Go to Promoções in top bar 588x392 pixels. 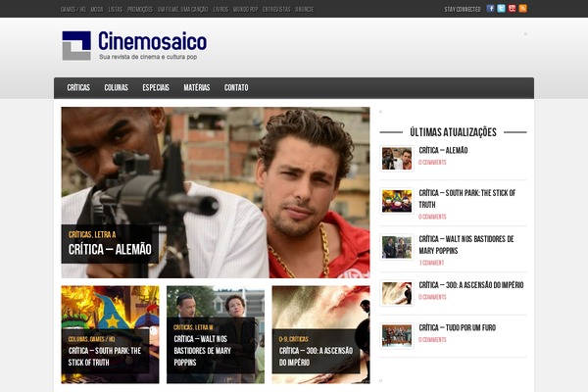pos(140,10)
